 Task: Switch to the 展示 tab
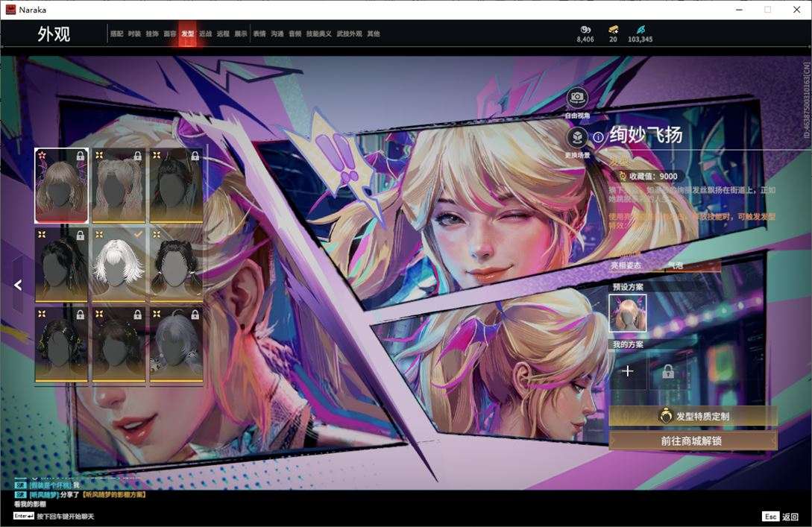tap(241, 34)
